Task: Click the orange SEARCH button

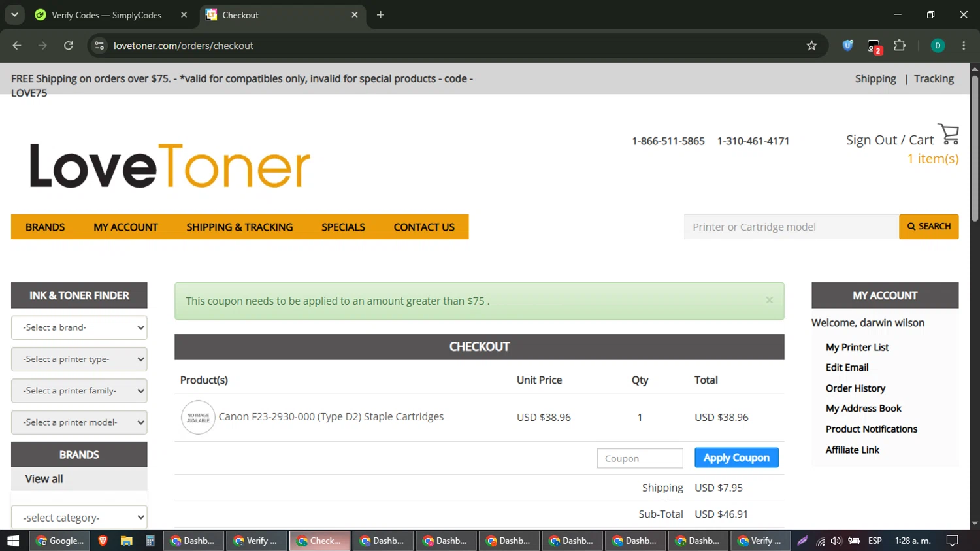Action: [x=928, y=227]
